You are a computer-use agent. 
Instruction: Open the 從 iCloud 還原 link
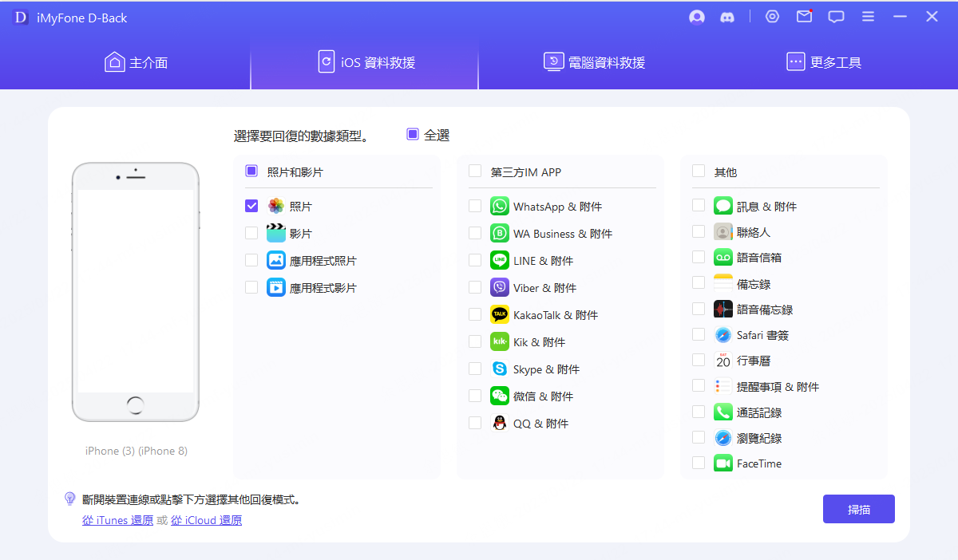point(206,520)
